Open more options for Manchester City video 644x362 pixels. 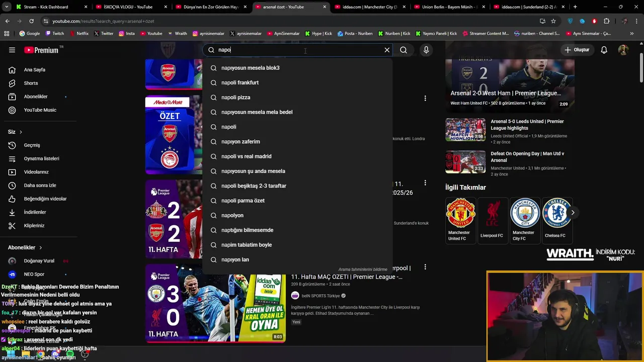[x=425, y=267]
